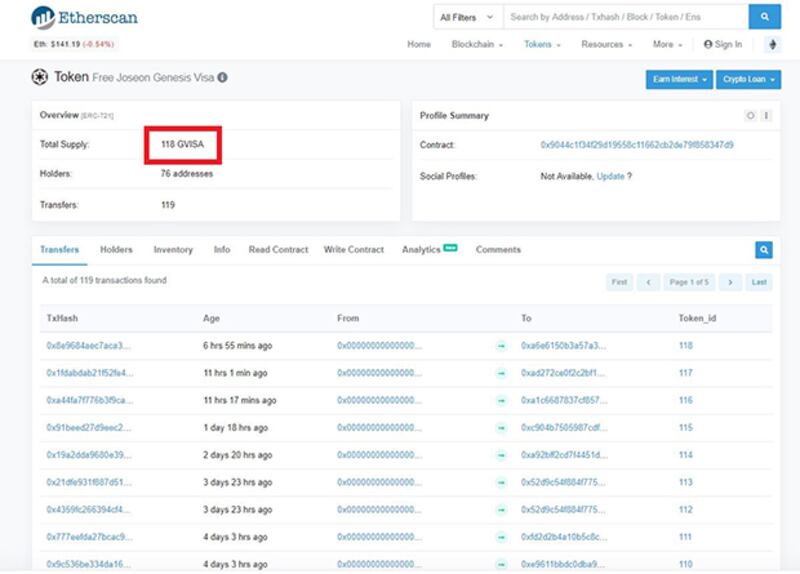Click the First page button

point(619,282)
